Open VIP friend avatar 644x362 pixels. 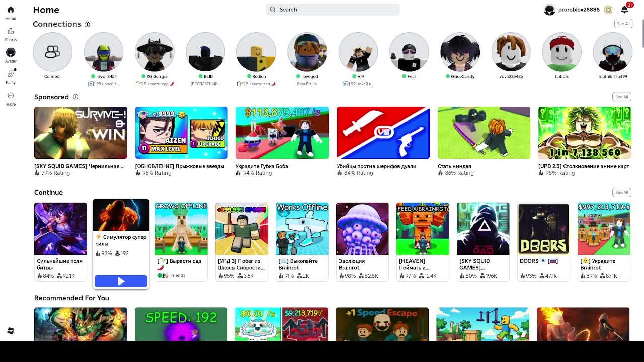coord(358,52)
